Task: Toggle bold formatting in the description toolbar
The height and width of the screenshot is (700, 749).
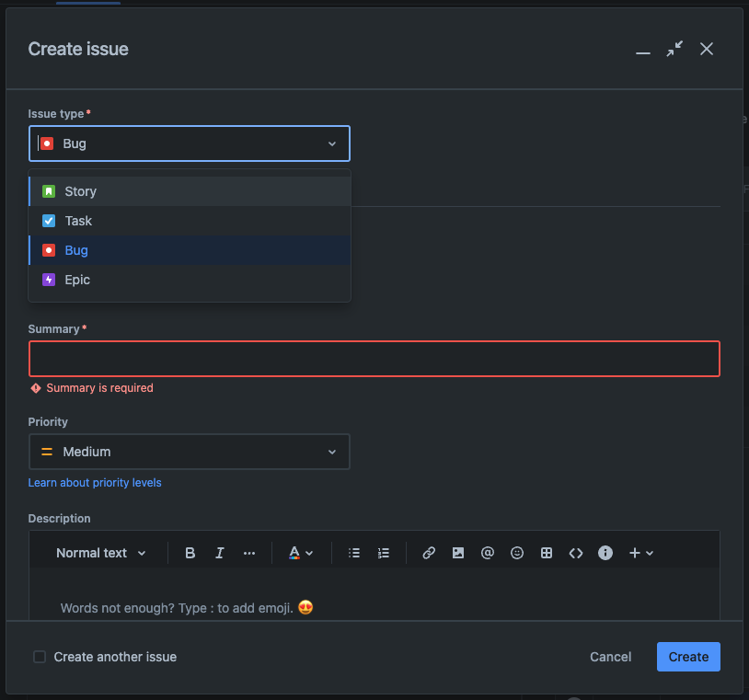Action: click(x=190, y=553)
